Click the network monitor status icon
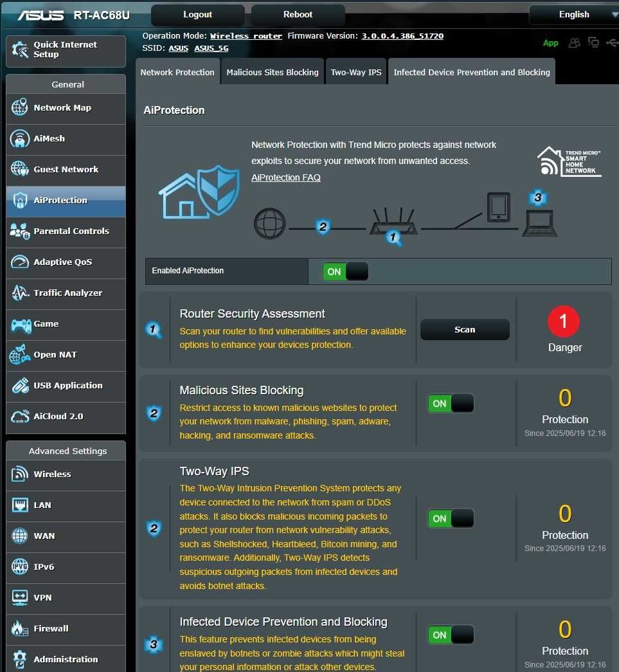 [x=593, y=42]
